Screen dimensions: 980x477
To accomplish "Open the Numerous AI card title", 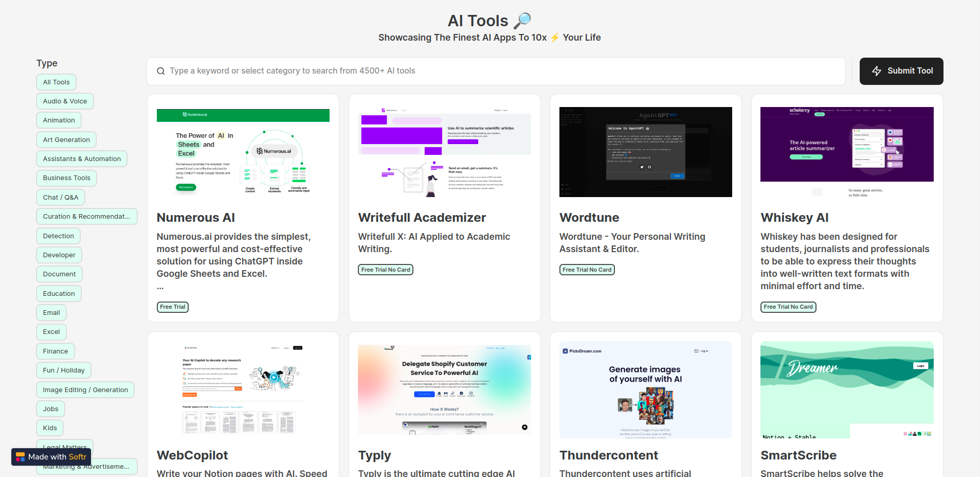I will point(196,218).
